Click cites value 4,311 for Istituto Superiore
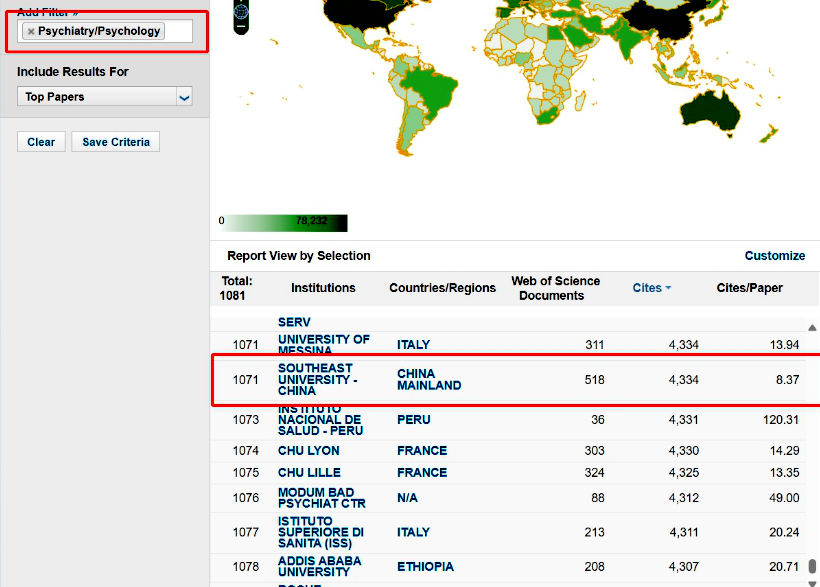This screenshot has height=587, width=820. (684, 532)
